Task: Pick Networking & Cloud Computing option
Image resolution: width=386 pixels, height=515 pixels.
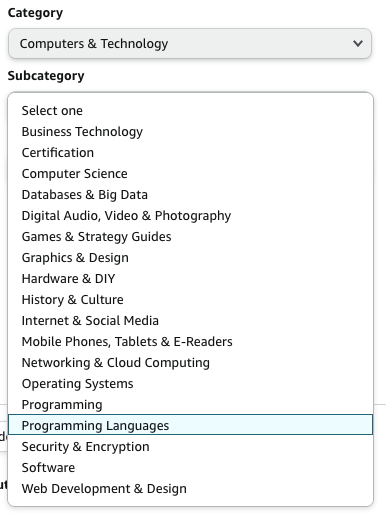Action: pos(190,363)
